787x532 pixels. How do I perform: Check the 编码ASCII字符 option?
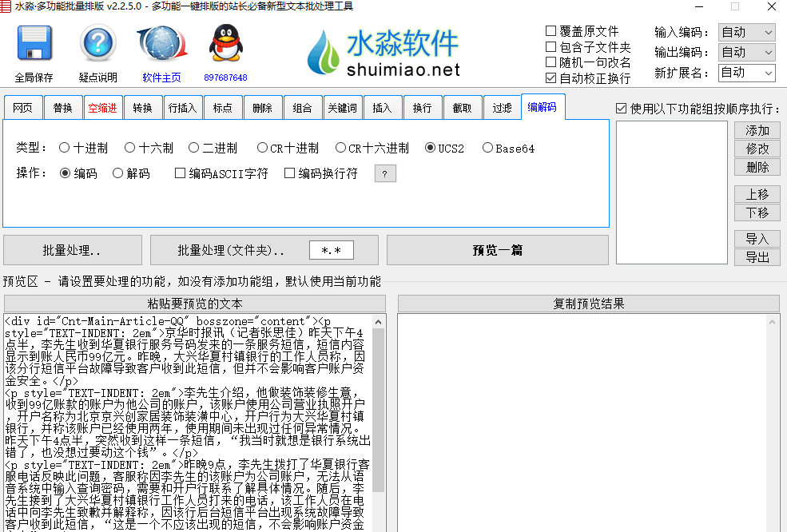pos(180,173)
